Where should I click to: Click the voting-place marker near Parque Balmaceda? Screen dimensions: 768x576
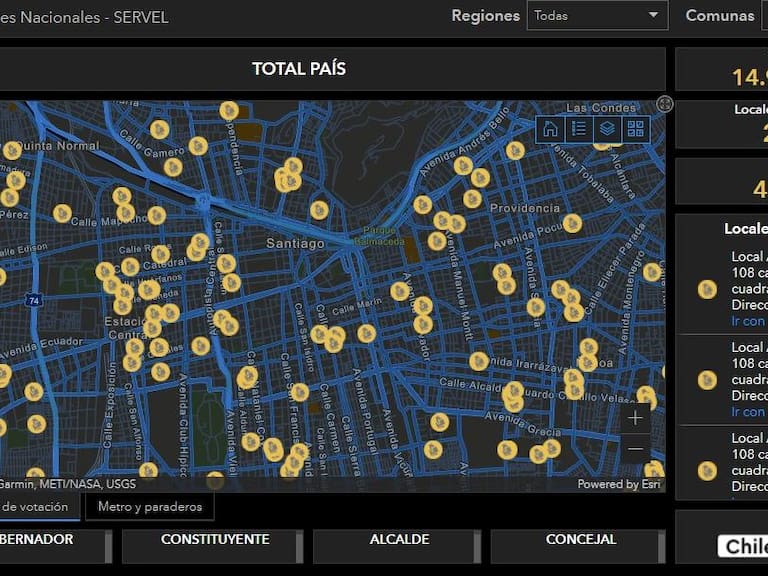[437, 240]
